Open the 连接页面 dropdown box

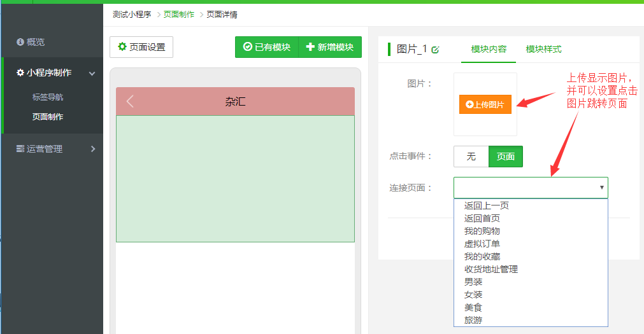[x=531, y=188]
